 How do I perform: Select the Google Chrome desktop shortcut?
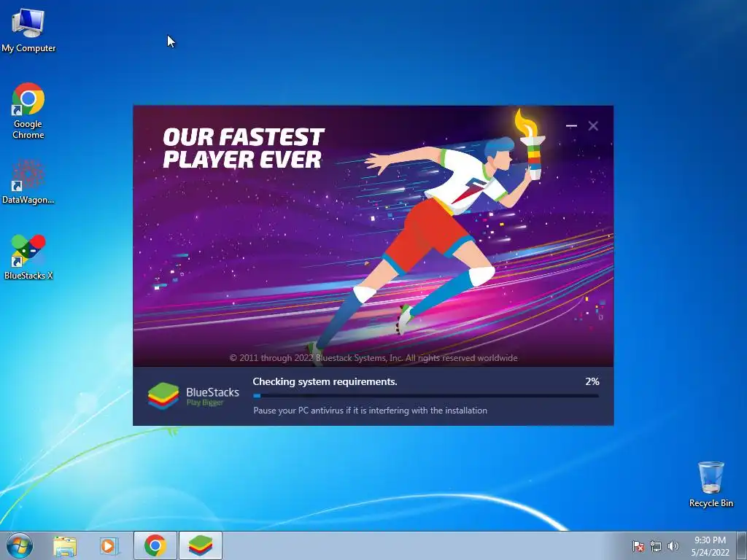click(28, 111)
